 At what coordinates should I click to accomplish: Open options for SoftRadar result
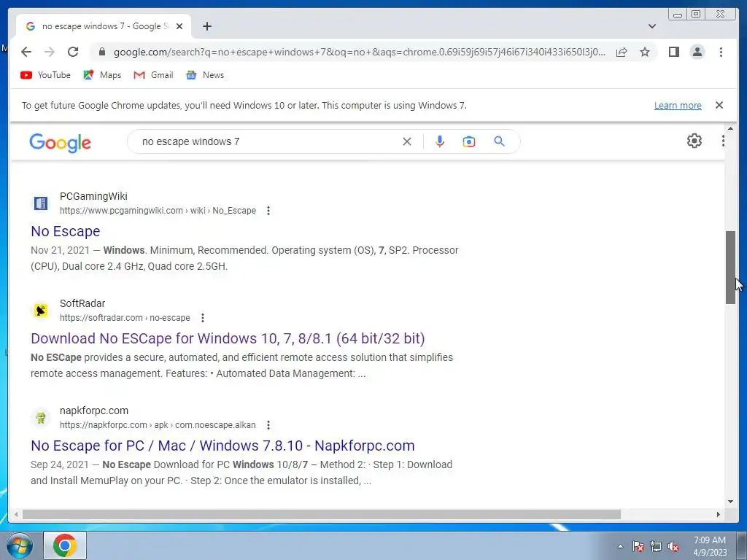(x=203, y=318)
